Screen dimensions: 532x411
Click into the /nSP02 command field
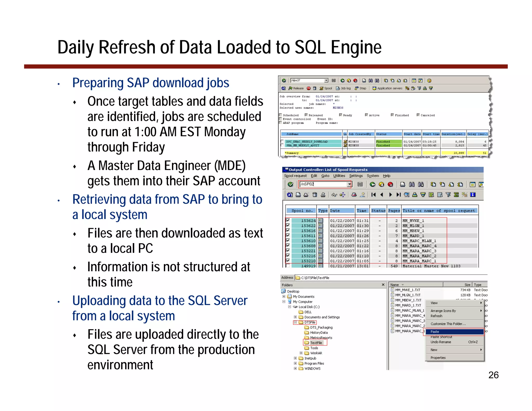pos(323,184)
